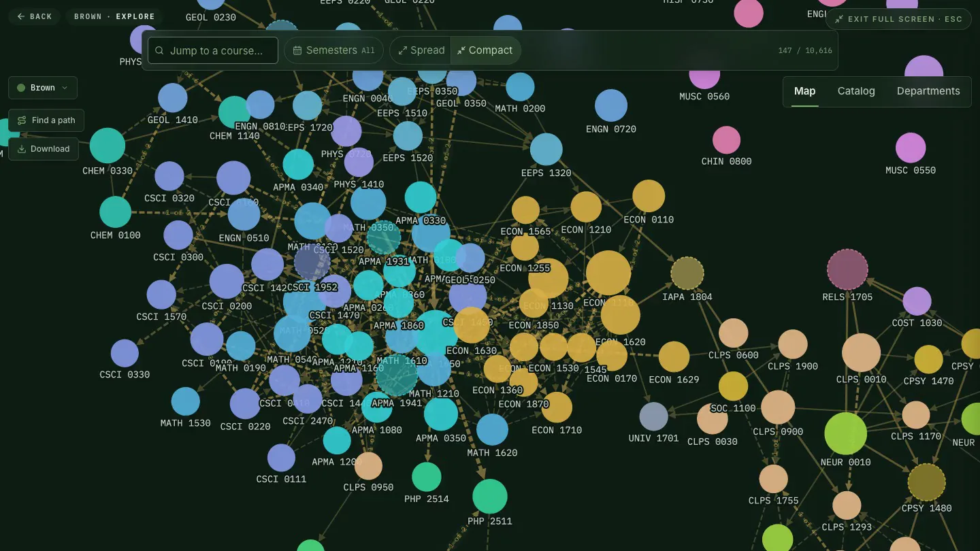Select the PHP 2514 course node
Viewport: 980px width, 551px height.
(427, 477)
